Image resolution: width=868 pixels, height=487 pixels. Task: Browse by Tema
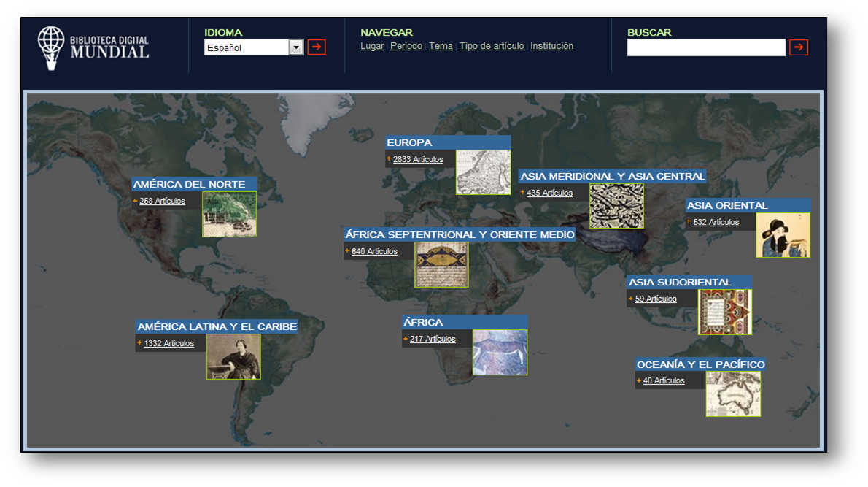(x=441, y=46)
